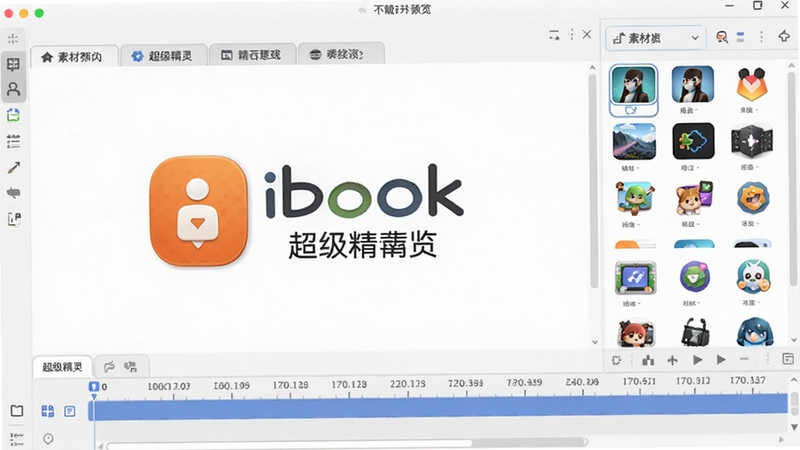Click the play arrow next to the plus icon
800x450 pixels.
click(697, 360)
